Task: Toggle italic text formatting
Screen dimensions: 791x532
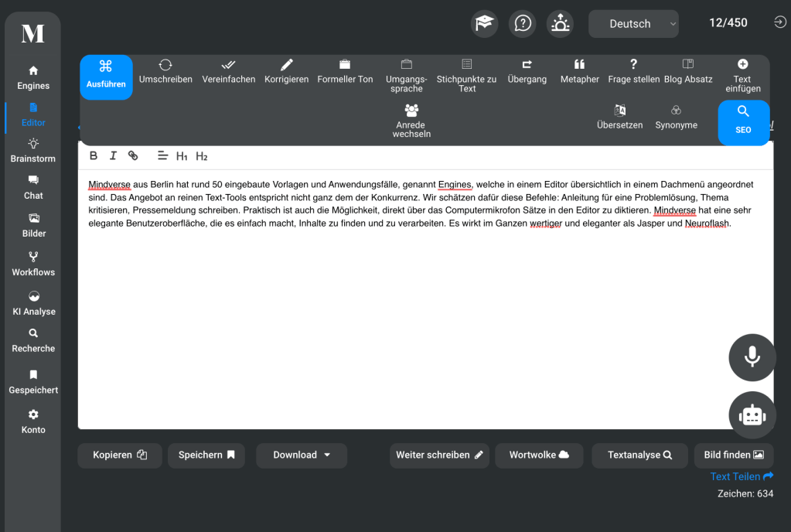Action: pyautogui.click(x=113, y=156)
